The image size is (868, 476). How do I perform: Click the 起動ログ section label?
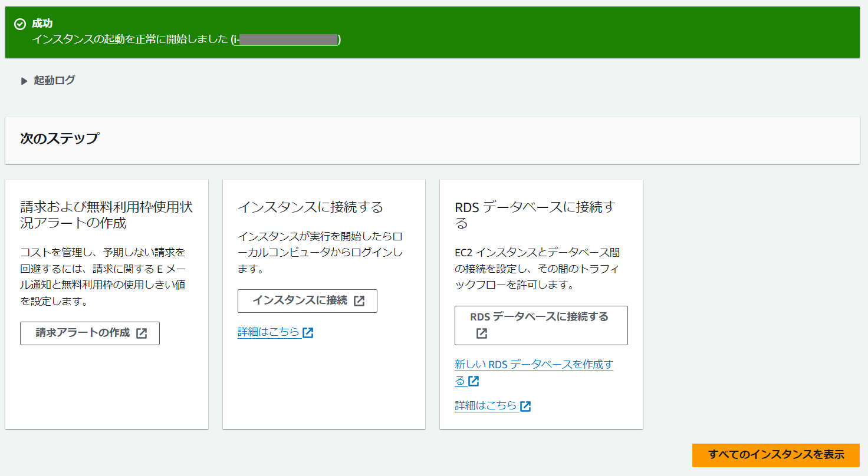pos(54,80)
